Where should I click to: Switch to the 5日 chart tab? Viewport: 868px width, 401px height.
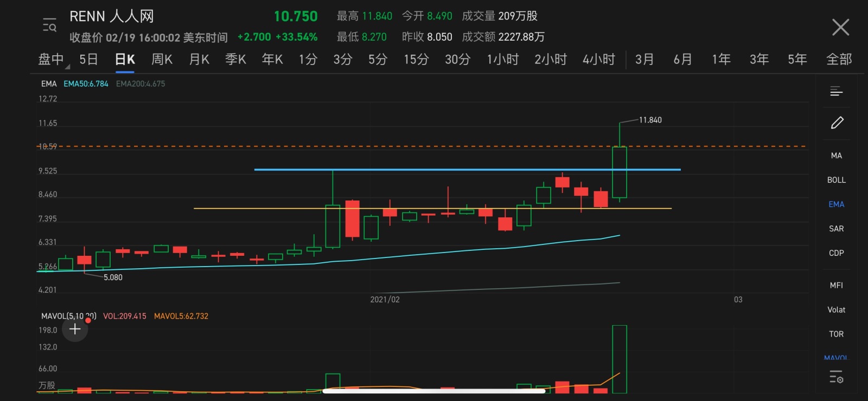pyautogui.click(x=88, y=59)
